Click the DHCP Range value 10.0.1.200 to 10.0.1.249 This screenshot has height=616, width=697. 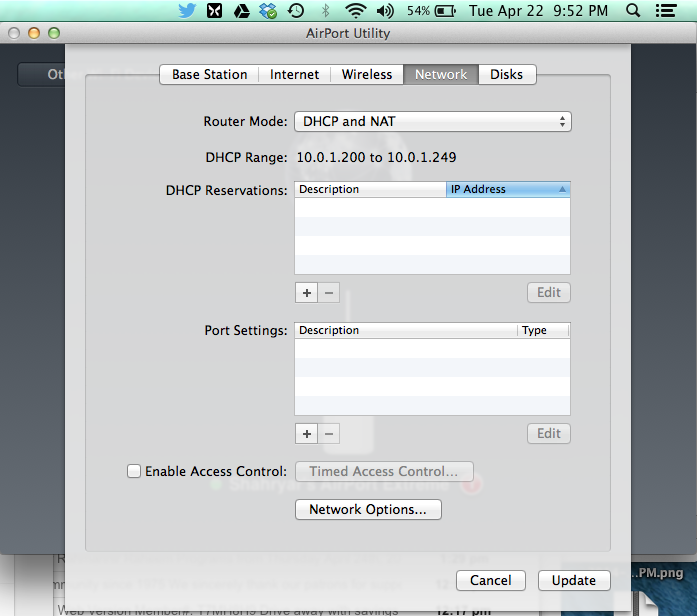(376, 157)
